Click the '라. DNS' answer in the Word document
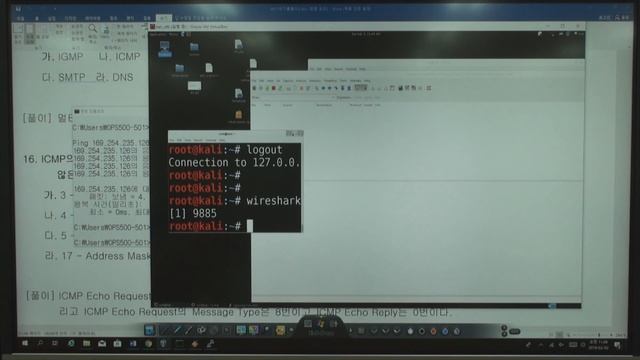This screenshot has height=360, width=640. click(x=114, y=77)
